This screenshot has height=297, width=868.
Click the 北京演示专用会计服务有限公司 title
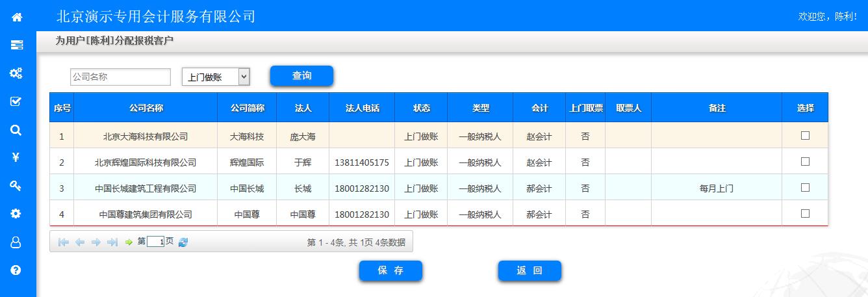[x=156, y=16]
